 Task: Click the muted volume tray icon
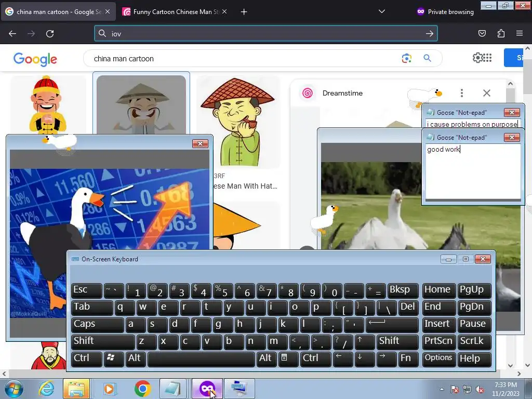click(480, 390)
